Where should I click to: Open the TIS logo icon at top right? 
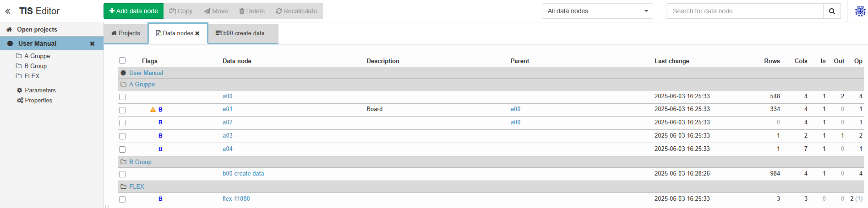[860, 11]
